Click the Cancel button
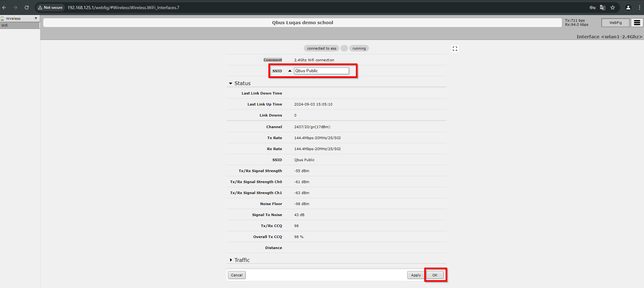Viewport: 644px width, 288px height. click(x=237, y=275)
